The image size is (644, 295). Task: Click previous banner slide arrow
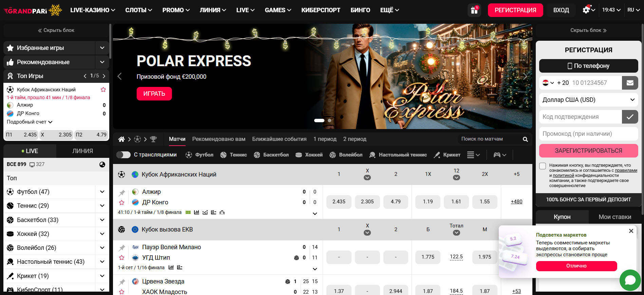[119, 76]
